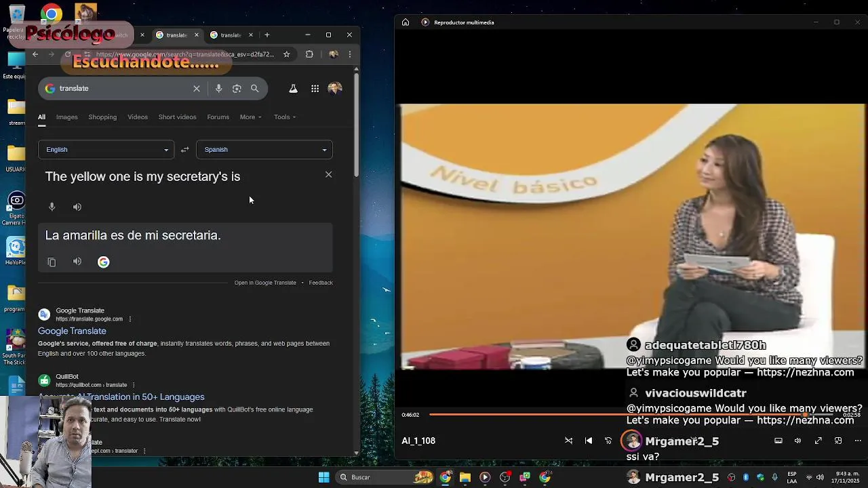Screen dimensions: 868x488
Task: Open English source language dropdown
Action: coord(106,150)
